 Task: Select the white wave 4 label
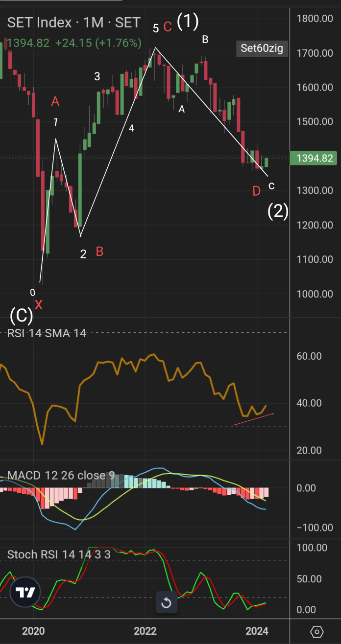[x=131, y=128]
